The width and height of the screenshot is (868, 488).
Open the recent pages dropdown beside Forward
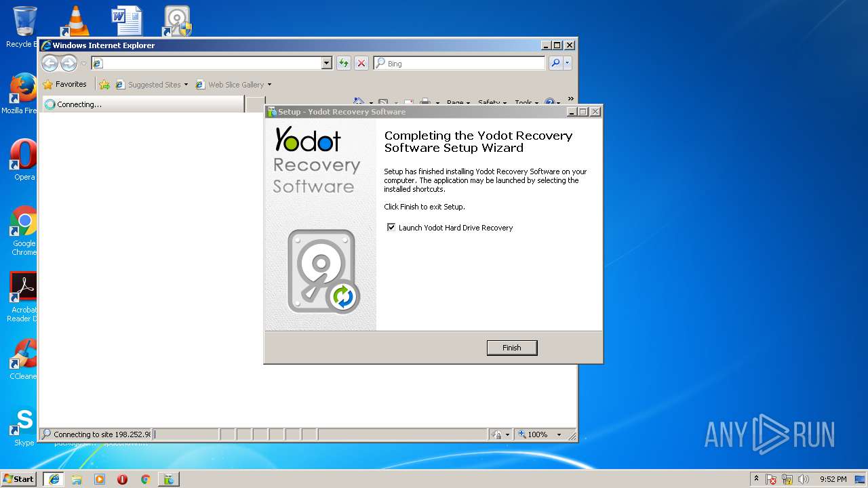[83, 64]
